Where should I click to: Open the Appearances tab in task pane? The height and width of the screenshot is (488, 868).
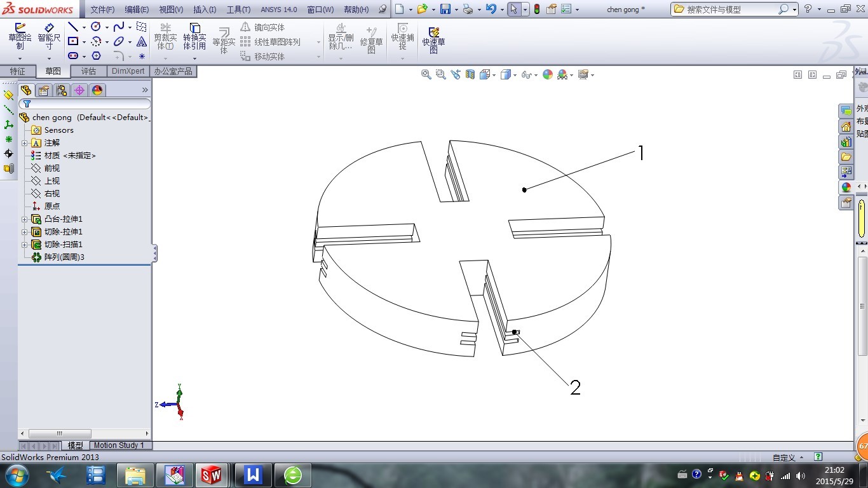846,187
